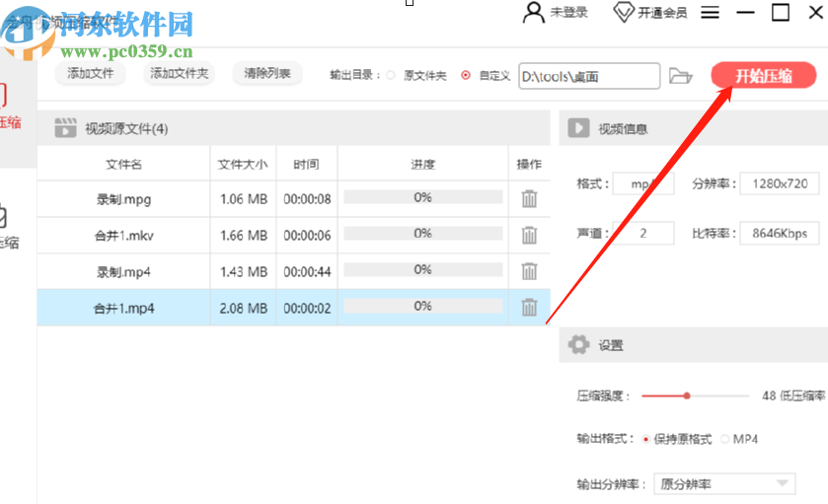Select the 自定义 output directory radio button
This screenshot has width=828, height=504.
[465, 76]
